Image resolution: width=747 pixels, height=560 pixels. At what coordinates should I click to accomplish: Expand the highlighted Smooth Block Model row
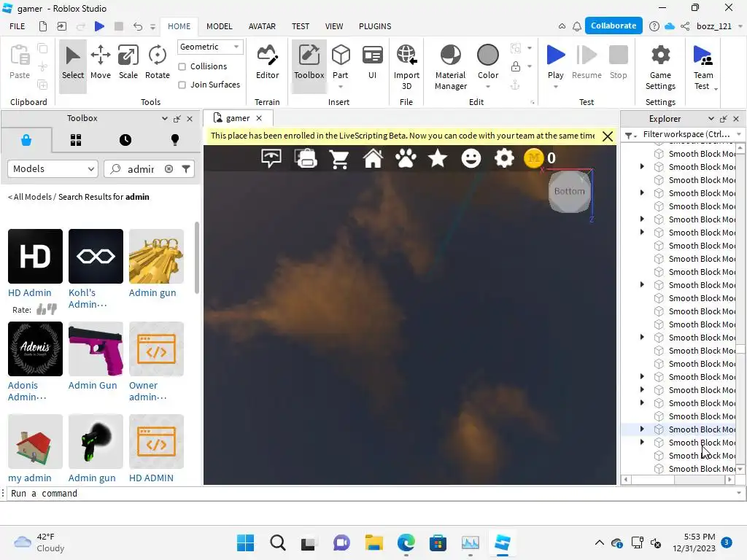point(642,429)
